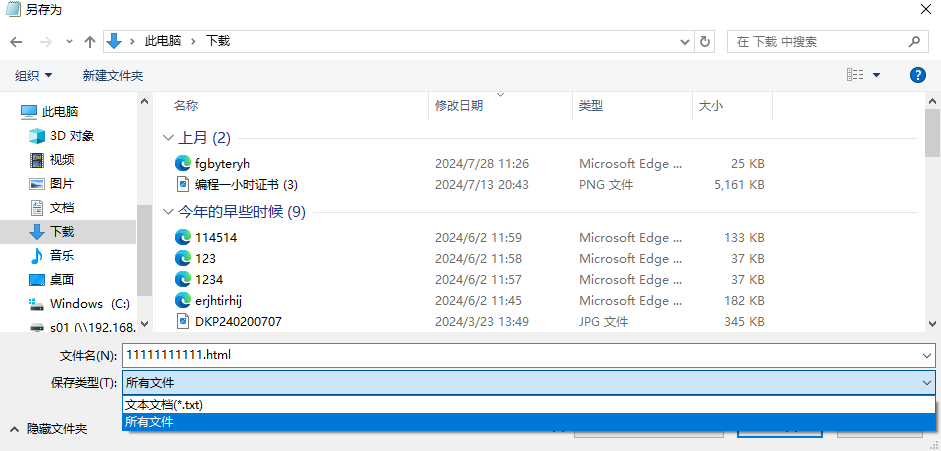Open the help question mark icon
This screenshot has height=451, width=941.
[918, 75]
